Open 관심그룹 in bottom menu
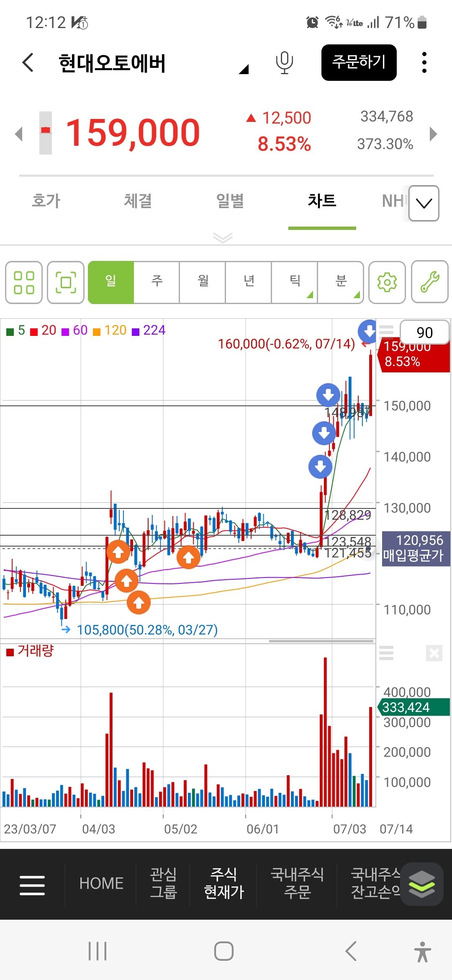Viewport: 452px width, 980px height. pyautogui.click(x=163, y=883)
